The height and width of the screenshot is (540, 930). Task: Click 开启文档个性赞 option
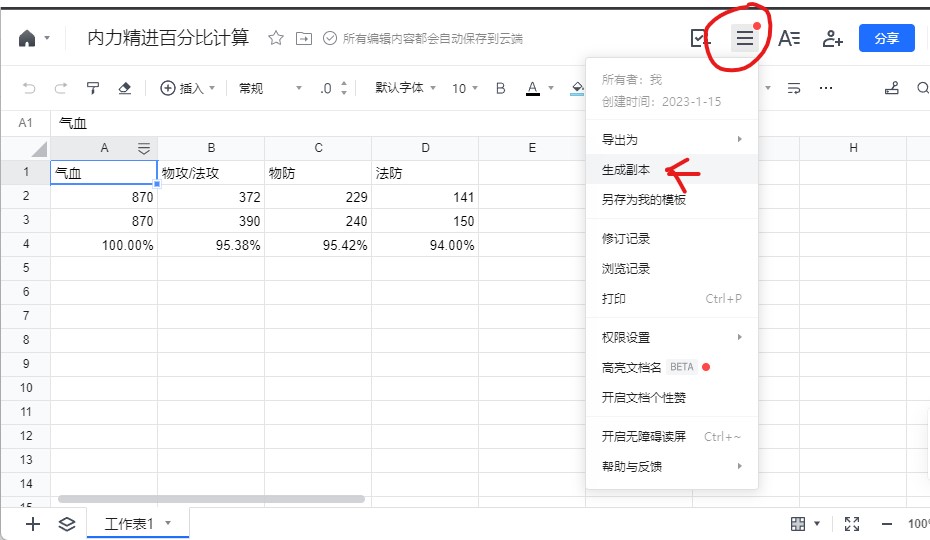tap(671, 397)
